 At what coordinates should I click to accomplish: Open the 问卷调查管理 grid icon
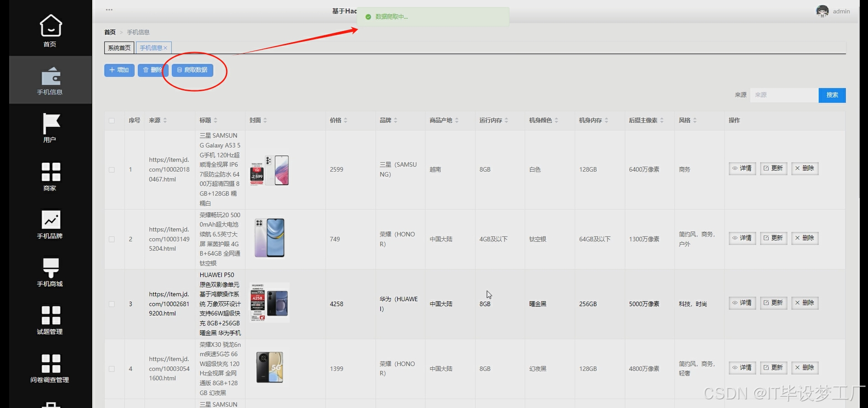pyautogui.click(x=51, y=364)
